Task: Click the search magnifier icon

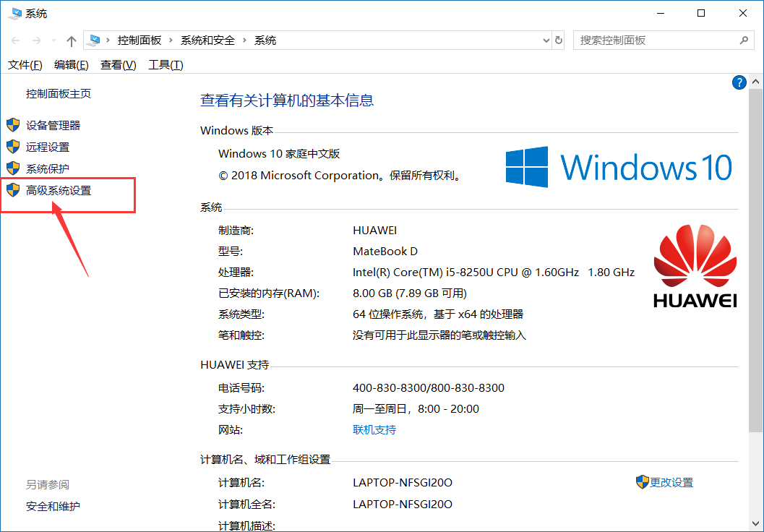Action: coord(744,40)
